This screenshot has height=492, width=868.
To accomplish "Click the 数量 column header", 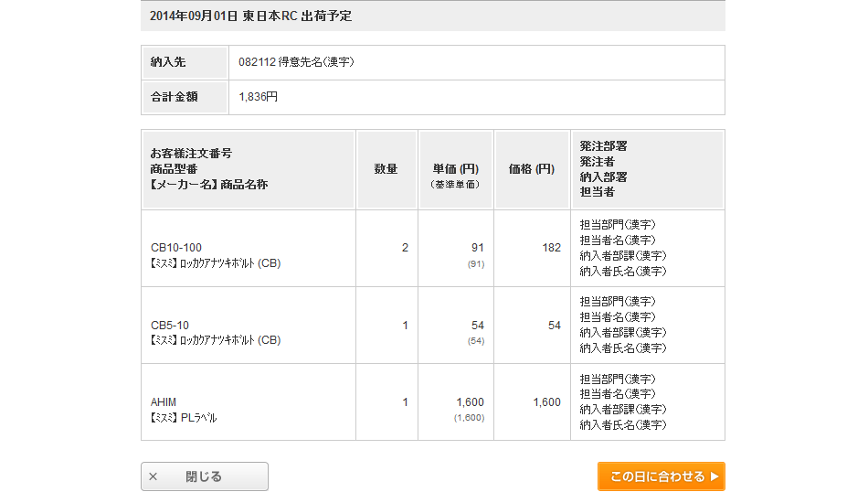I will click(386, 169).
